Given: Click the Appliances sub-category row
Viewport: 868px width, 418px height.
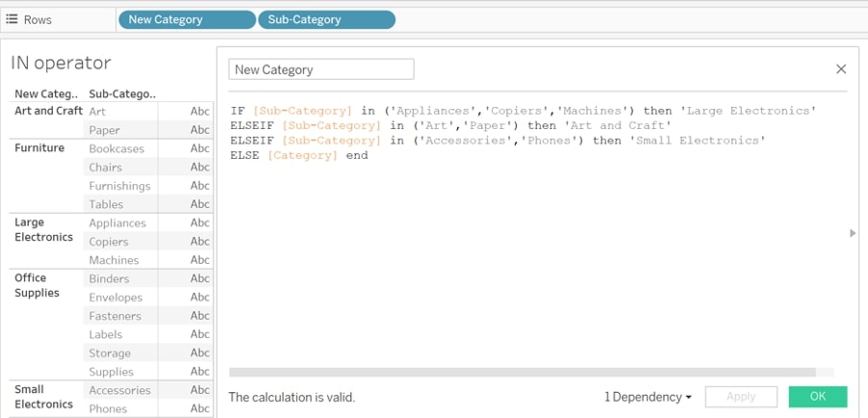Looking at the screenshot, I should (x=120, y=222).
